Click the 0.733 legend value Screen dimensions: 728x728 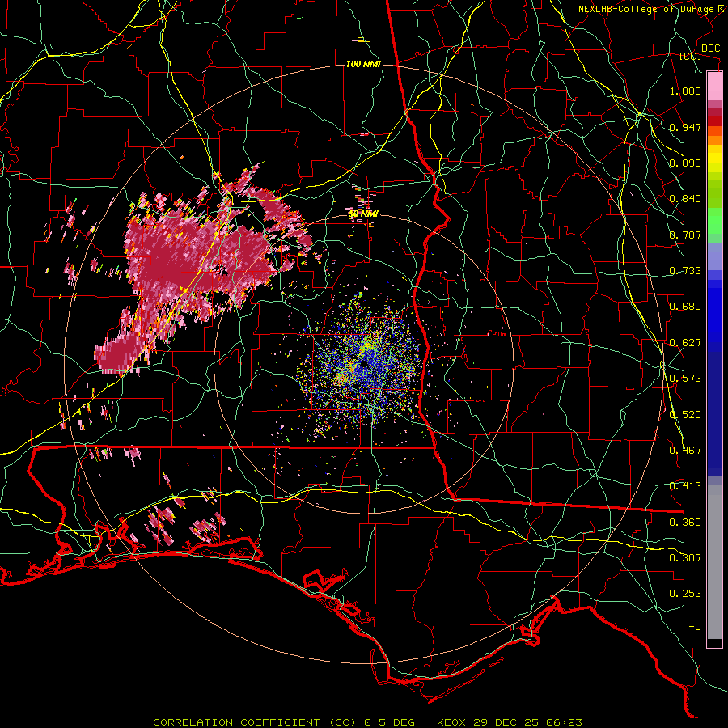685,271
